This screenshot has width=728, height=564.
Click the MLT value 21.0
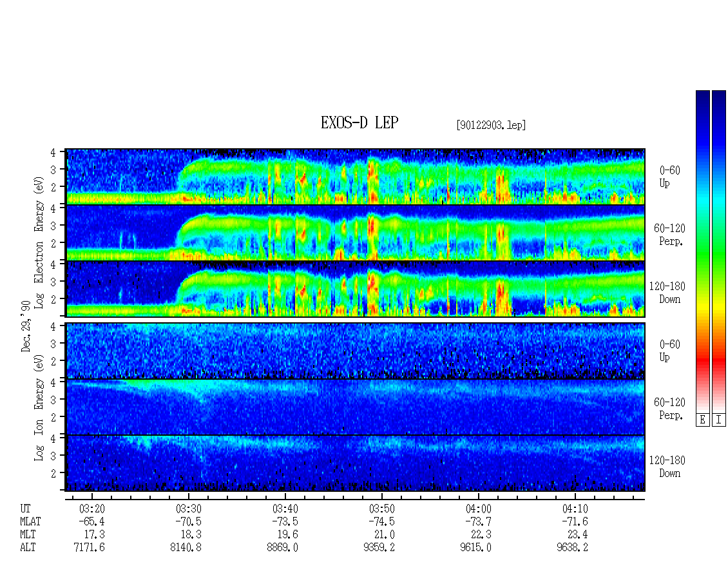tap(384, 535)
